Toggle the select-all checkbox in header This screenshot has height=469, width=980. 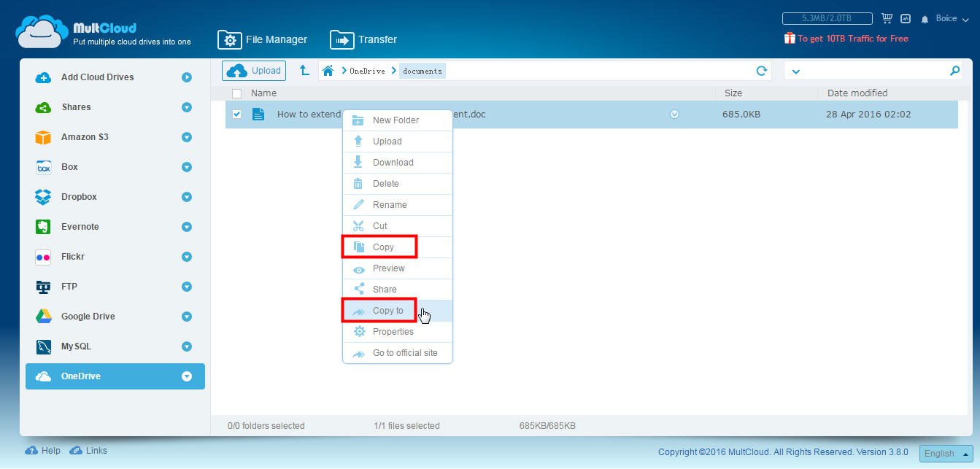pyautogui.click(x=236, y=93)
